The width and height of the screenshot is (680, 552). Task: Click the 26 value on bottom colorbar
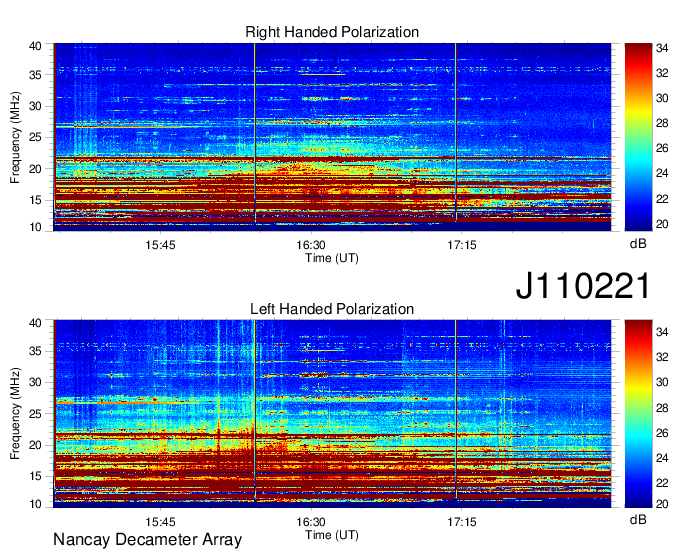[x=662, y=433]
